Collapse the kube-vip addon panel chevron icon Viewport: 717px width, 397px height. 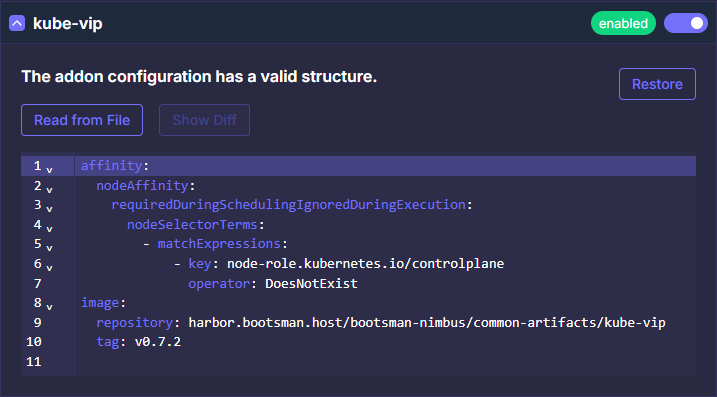click(17, 23)
